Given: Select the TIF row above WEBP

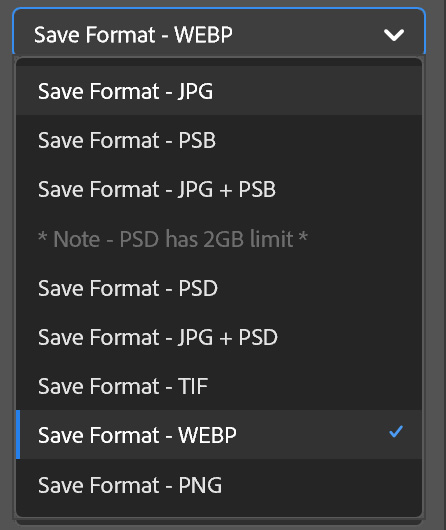Looking at the screenshot, I should [x=219, y=386].
